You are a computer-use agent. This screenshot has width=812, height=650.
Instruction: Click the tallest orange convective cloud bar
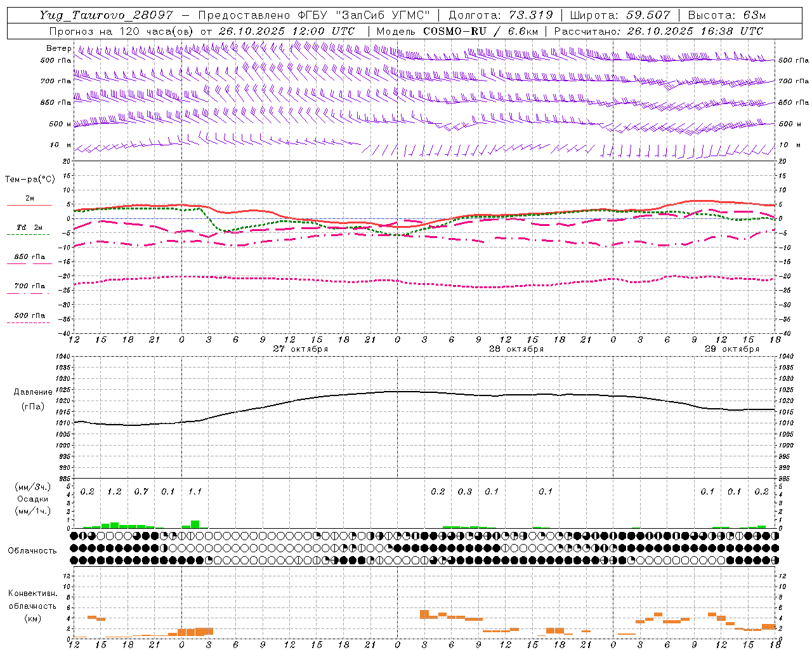click(x=424, y=614)
